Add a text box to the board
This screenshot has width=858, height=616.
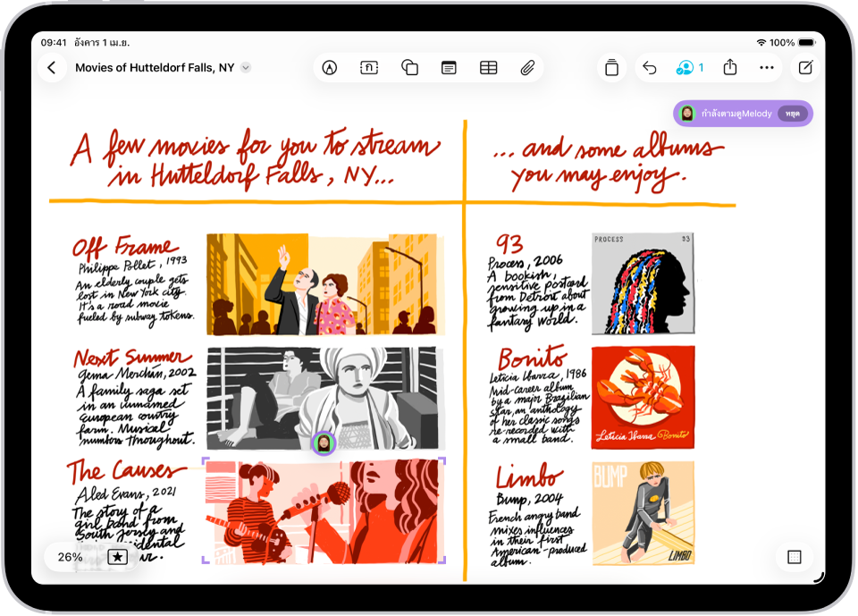tap(448, 67)
